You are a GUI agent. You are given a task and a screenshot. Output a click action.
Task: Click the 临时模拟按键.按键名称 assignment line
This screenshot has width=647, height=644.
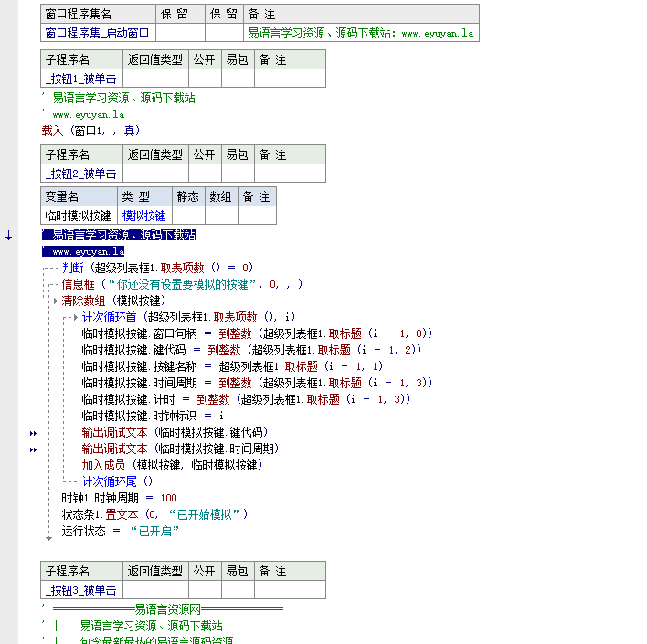point(232,366)
